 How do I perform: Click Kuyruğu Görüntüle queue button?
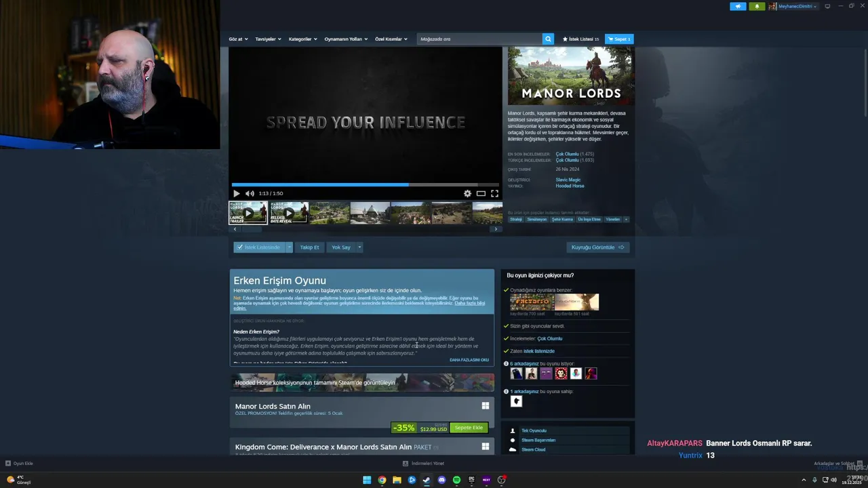(x=598, y=247)
